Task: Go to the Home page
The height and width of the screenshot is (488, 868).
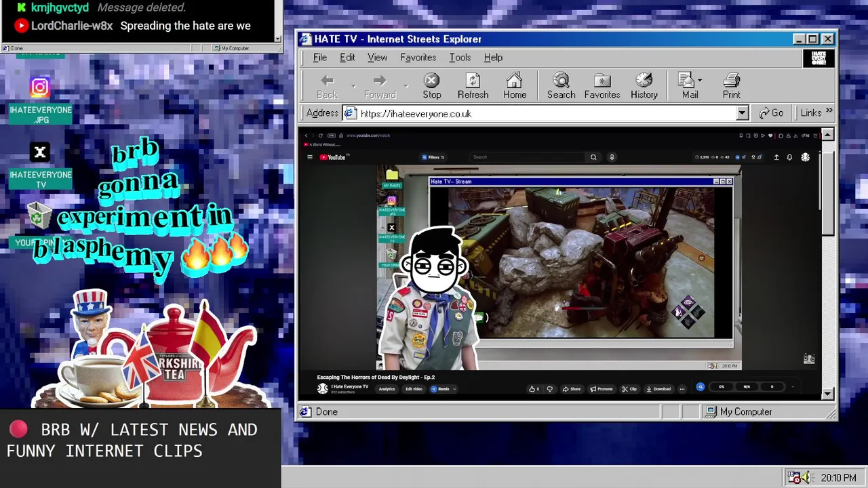Action: 515,87
